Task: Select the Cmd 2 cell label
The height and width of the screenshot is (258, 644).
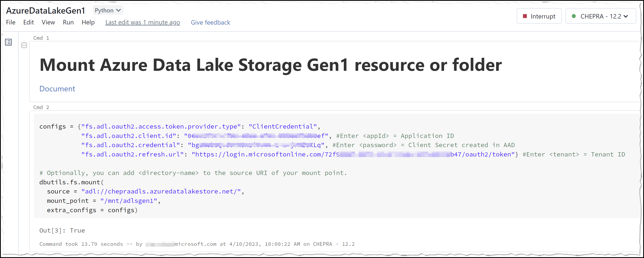Action: [41, 107]
